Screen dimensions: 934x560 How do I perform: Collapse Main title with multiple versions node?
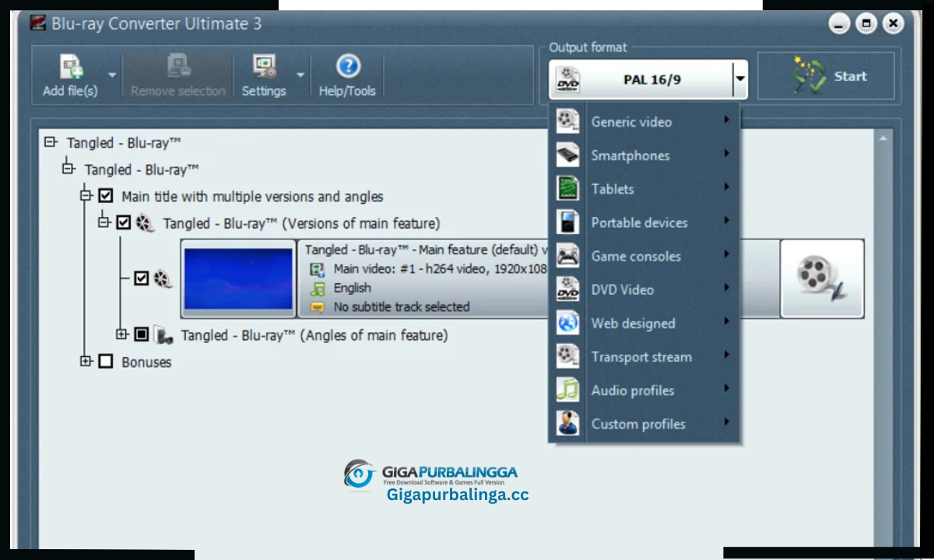pyautogui.click(x=86, y=196)
